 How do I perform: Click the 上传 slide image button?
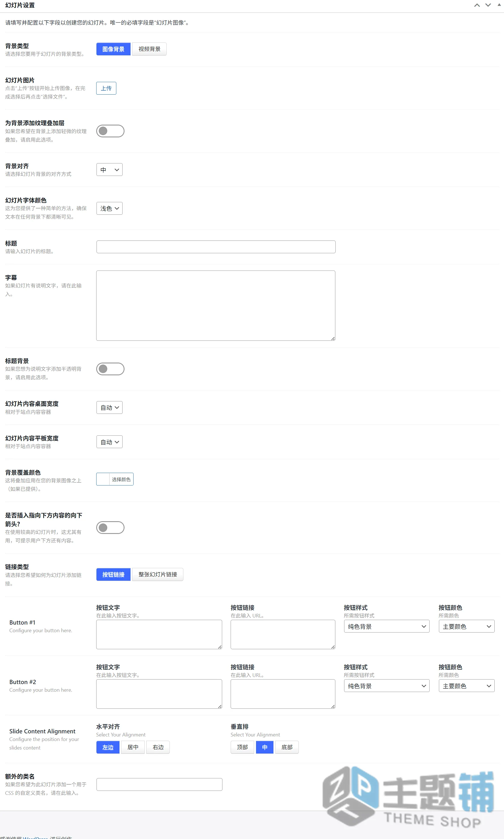106,88
